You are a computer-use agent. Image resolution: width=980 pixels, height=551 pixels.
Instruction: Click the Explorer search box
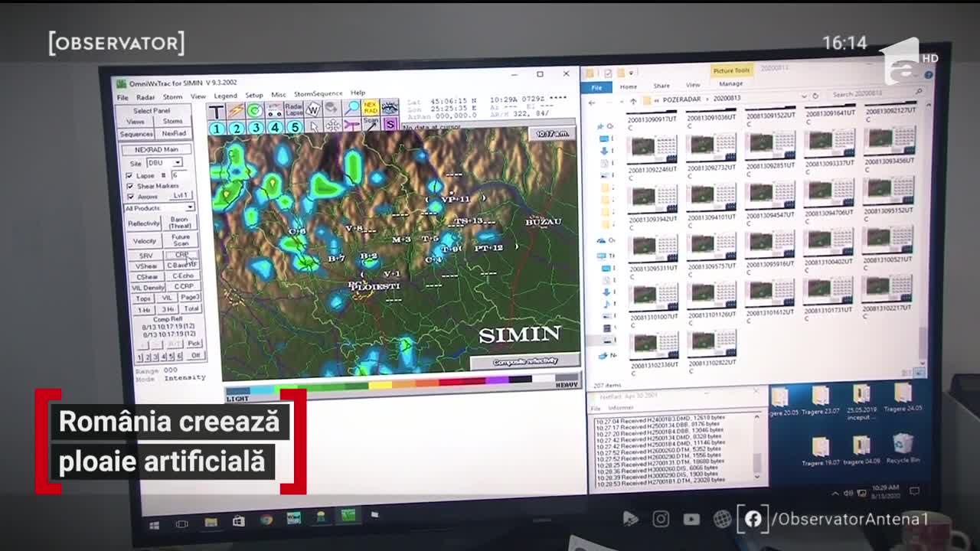[x=875, y=94]
